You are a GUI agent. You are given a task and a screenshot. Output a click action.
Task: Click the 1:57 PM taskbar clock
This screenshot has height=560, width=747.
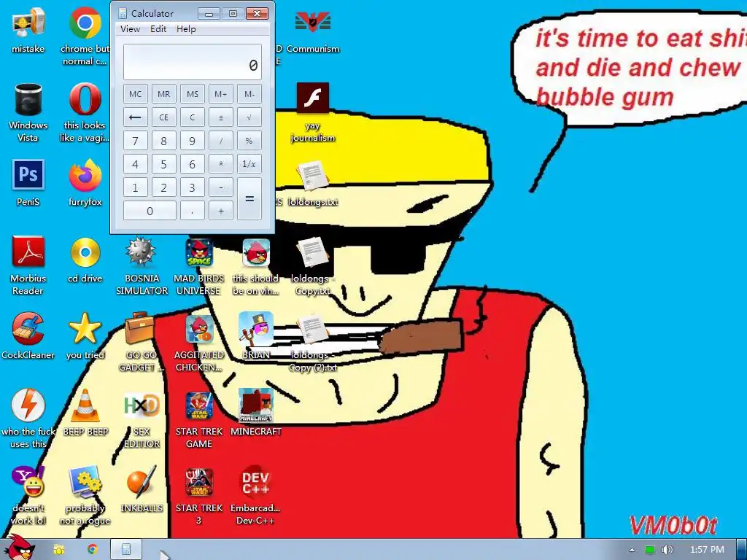(x=707, y=550)
